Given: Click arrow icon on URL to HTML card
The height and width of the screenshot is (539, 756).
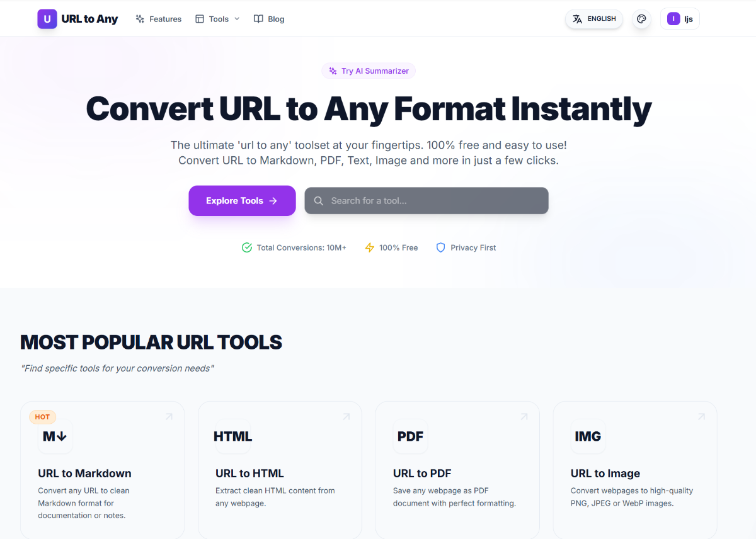Looking at the screenshot, I should click(x=346, y=417).
